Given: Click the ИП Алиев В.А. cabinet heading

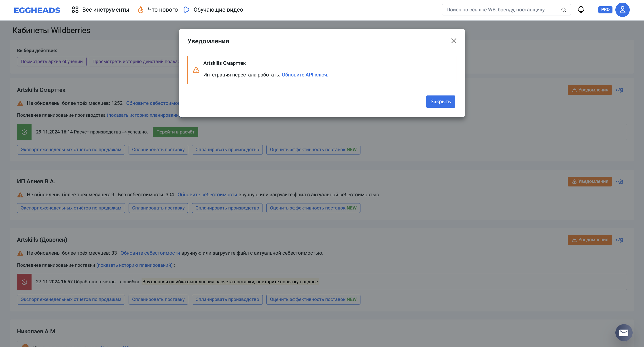Looking at the screenshot, I should [36, 182].
